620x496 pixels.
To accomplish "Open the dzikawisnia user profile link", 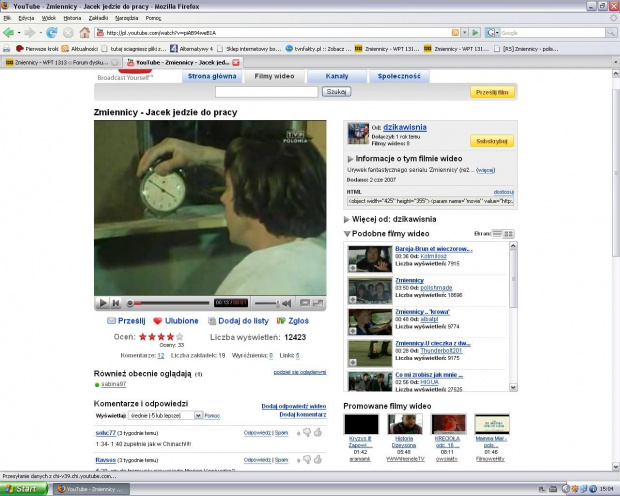I will (x=405, y=127).
